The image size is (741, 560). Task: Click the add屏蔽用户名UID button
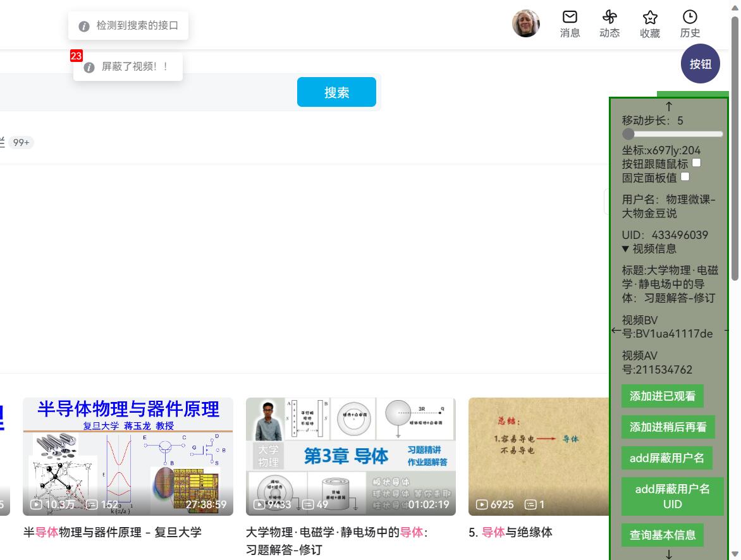672,496
